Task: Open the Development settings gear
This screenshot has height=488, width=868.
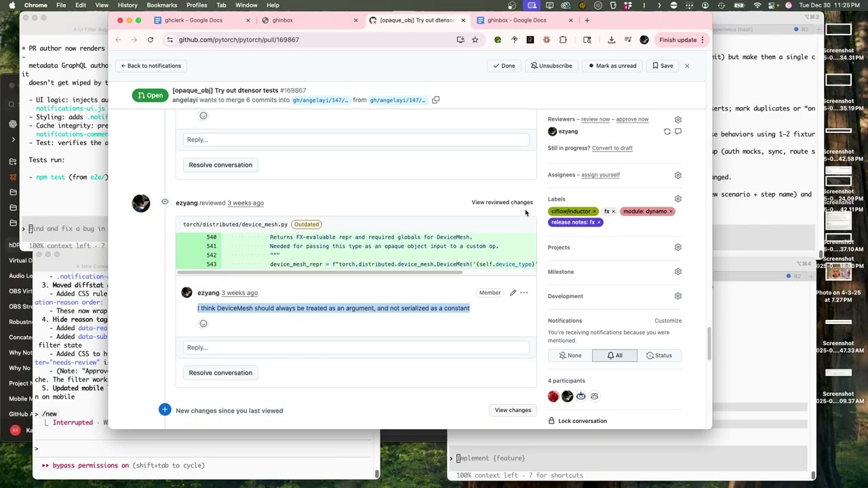Action: pyautogui.click(x=677, y=296)
